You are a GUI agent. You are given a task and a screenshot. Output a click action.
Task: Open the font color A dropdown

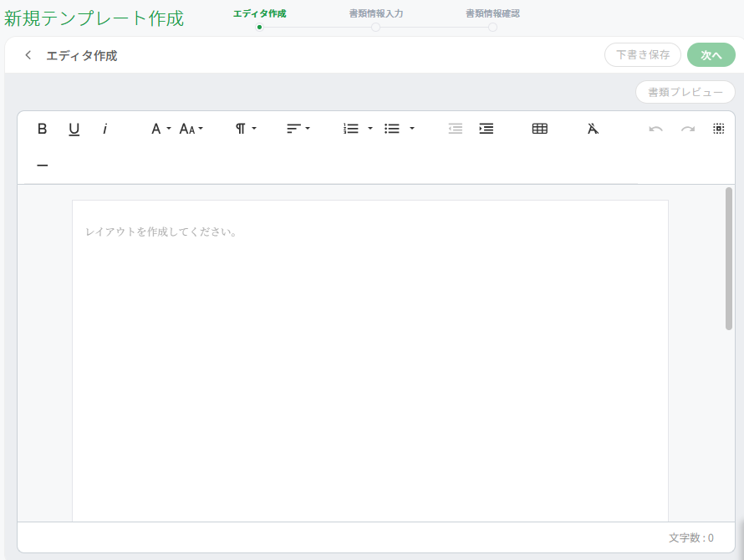[x=161, y=129]
